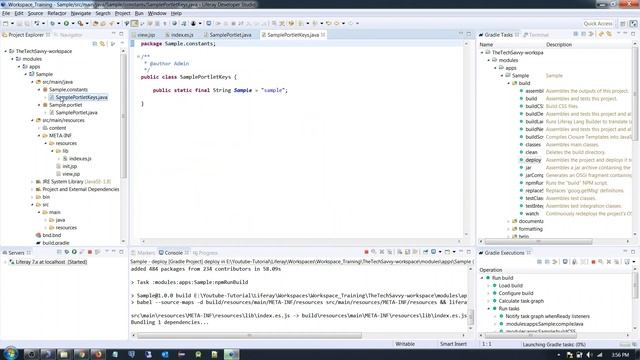640x360 pixels.
Task: Click the debug server icon in Servers panel
Action: click(x=67, y=253)
